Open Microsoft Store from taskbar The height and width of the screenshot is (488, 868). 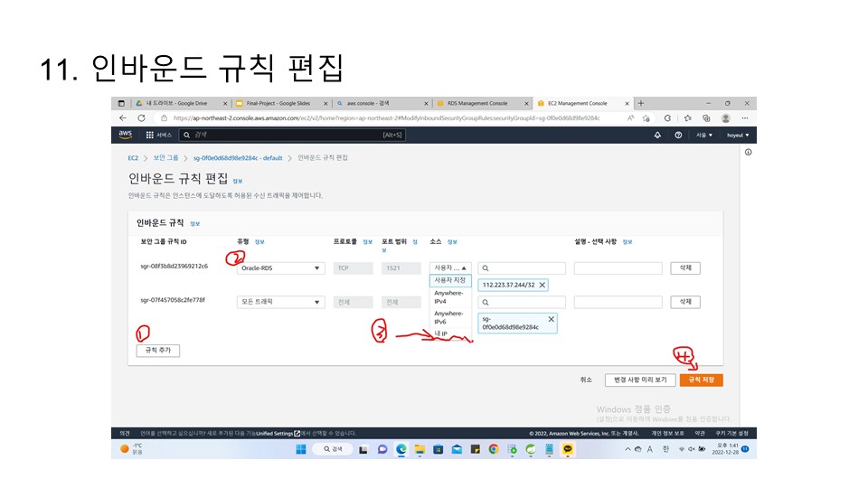438,449
